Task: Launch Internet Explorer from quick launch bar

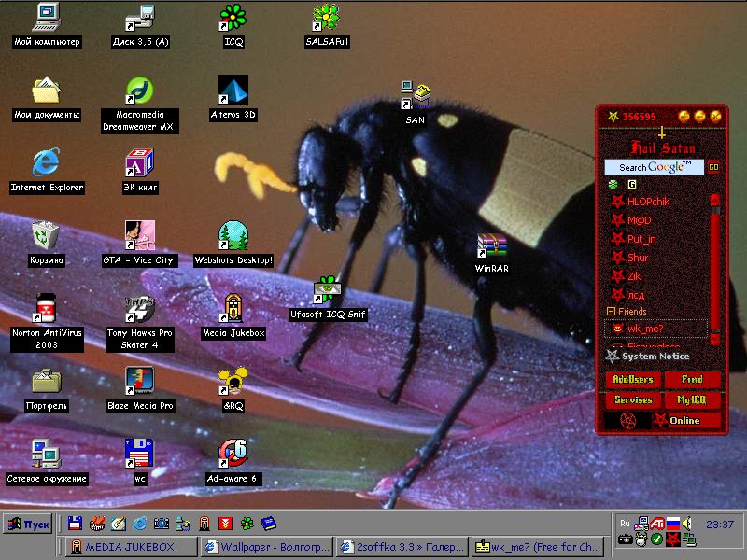Action: (139, 524)
